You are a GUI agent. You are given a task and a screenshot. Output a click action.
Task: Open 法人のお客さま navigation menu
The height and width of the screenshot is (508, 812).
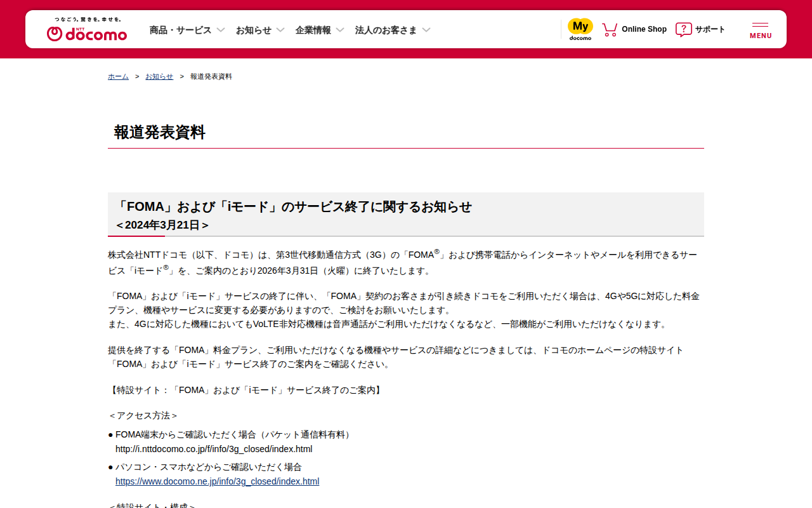click(386, 30)
